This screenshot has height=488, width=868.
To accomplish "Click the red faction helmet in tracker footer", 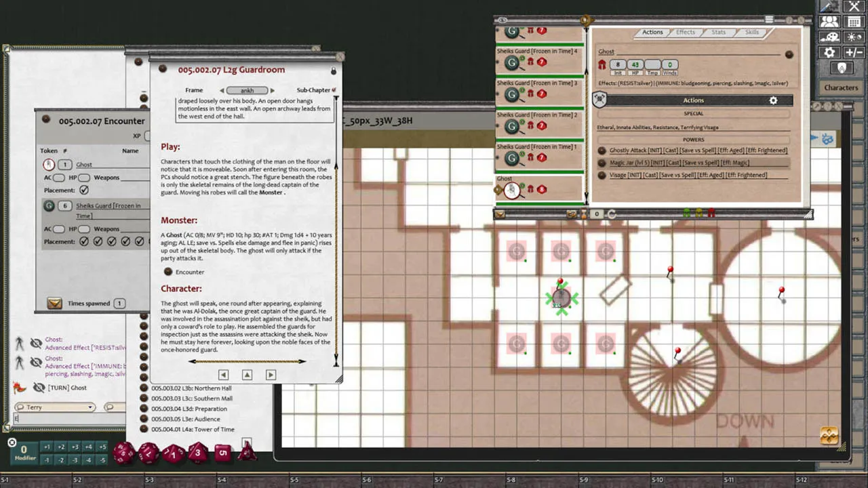I will pyautogui.click(x=711, y=213).
